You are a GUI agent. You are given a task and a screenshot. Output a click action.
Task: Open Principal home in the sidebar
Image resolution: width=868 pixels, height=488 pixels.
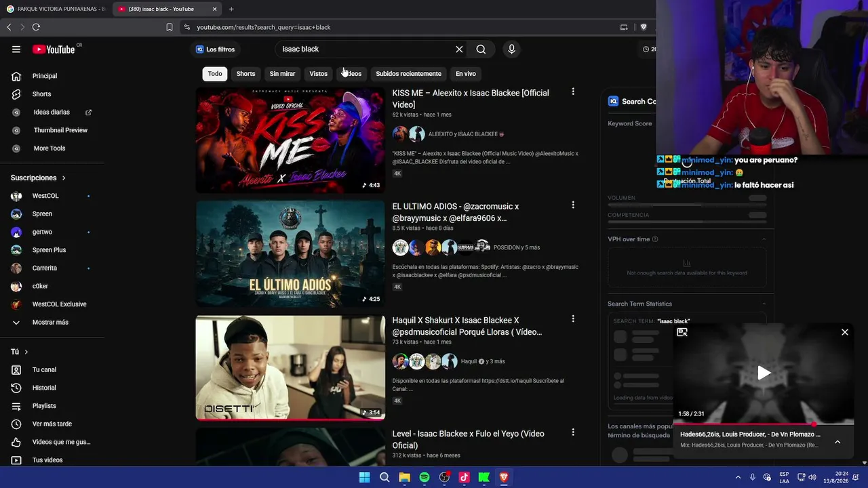[45, 76]
